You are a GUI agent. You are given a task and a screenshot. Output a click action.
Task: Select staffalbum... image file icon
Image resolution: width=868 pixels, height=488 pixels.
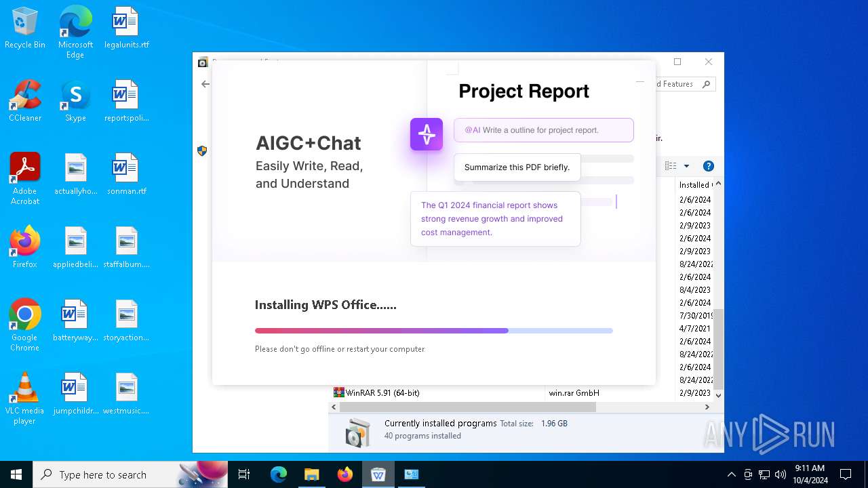pos(126,247)
